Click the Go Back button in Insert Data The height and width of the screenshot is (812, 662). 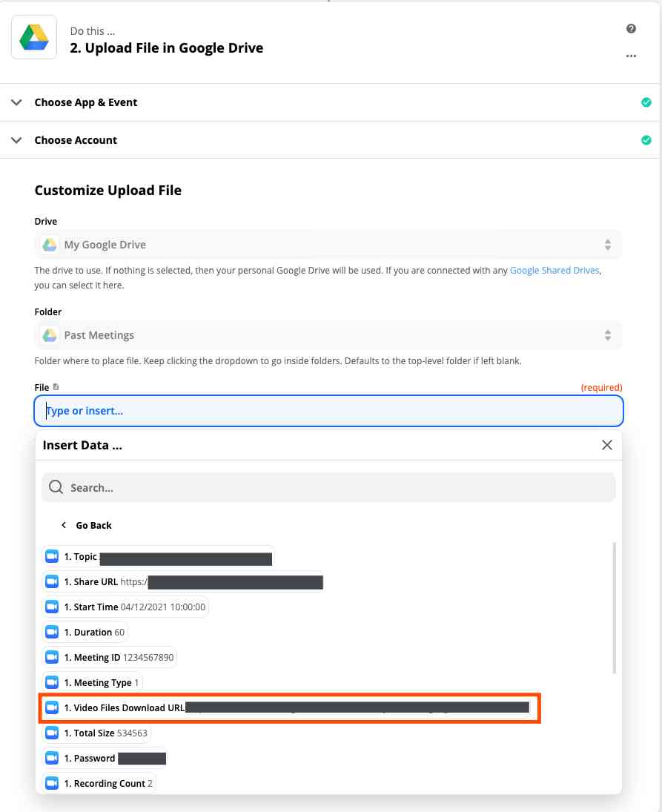[87, 525]
